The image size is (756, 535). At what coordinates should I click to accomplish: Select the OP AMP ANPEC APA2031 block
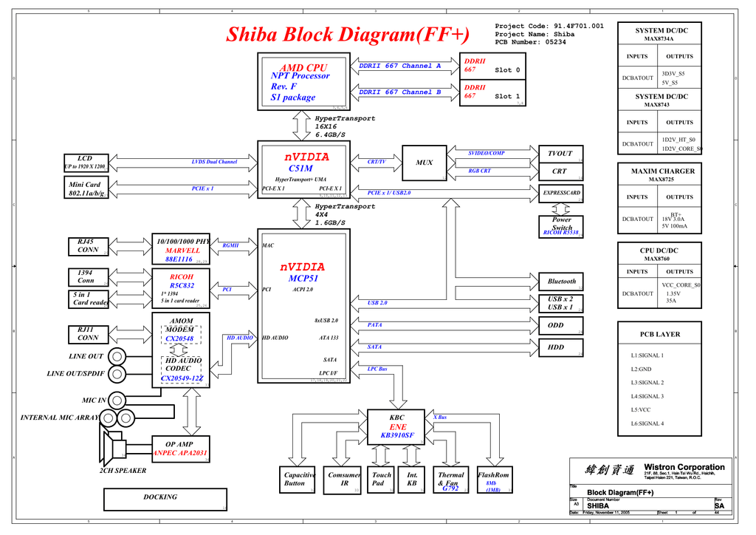(181, 449)
